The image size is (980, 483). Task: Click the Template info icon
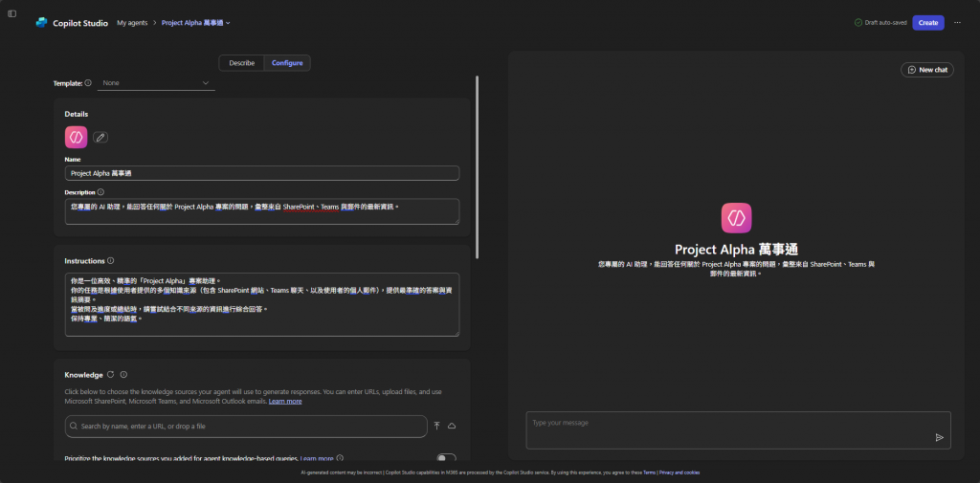point(88,82)
